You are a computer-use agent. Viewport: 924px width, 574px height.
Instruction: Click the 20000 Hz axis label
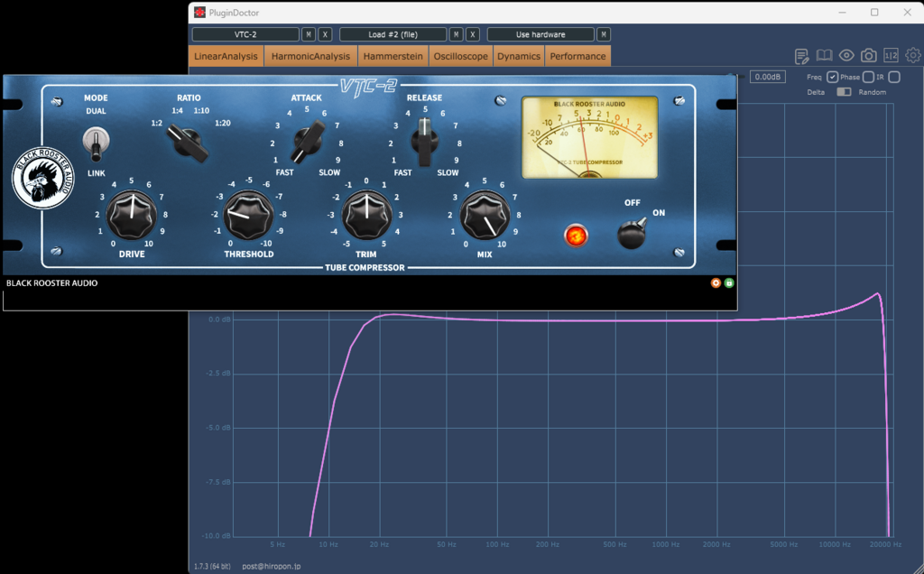click(885, 544)
